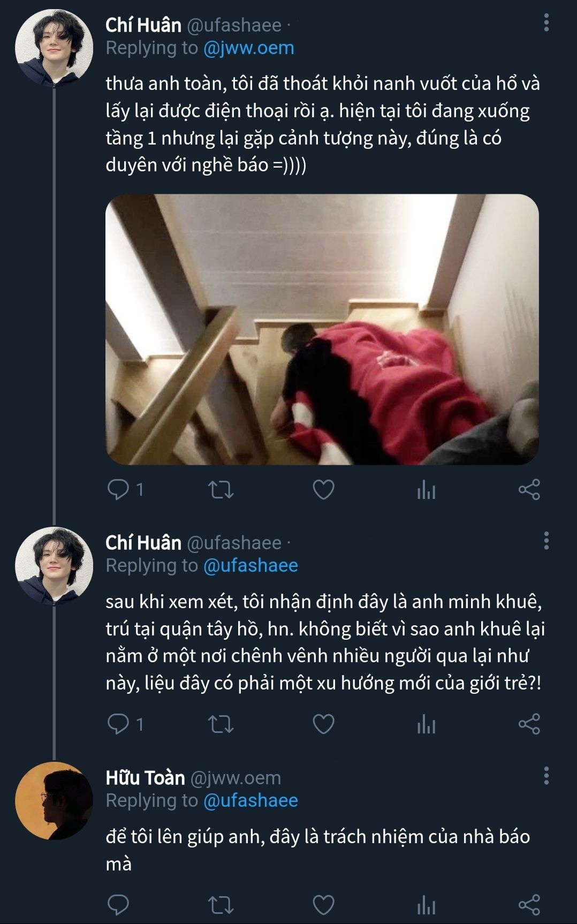Screen dimensions: 577x924
Task: Reply to the first tweet with photo
Action: pyautogui.click(x=118, y=489)
